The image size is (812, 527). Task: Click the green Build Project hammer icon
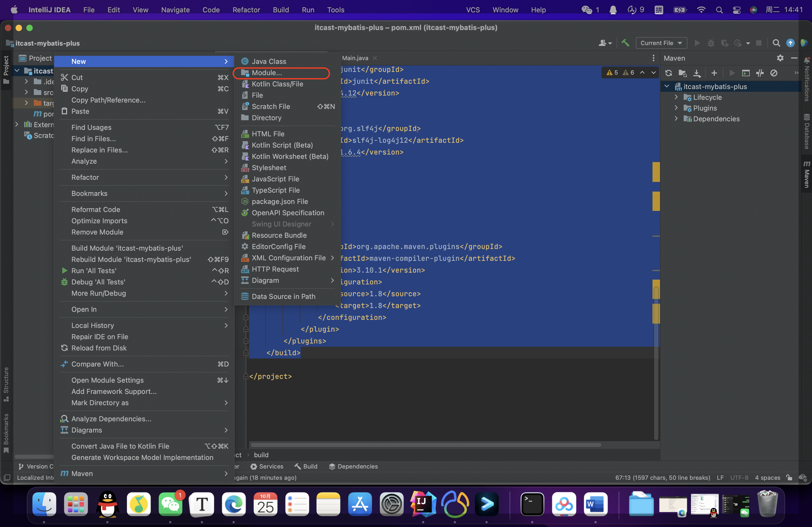(625, 43)
